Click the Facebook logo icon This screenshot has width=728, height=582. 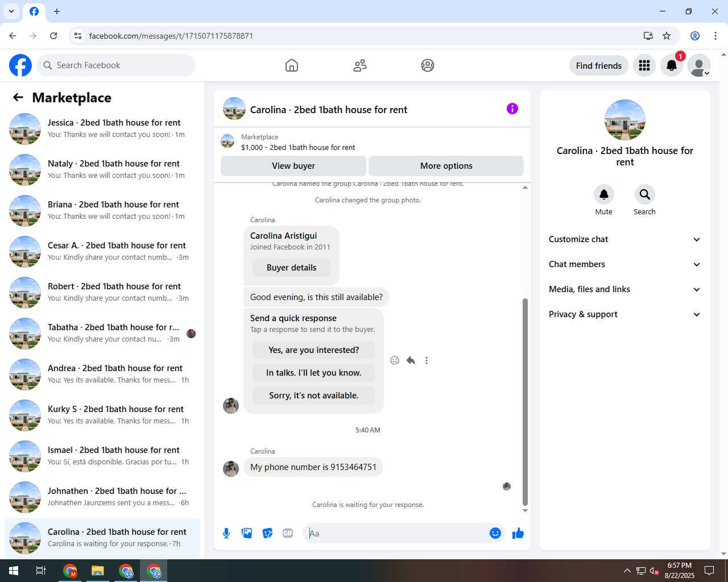(x=20, y=65)
